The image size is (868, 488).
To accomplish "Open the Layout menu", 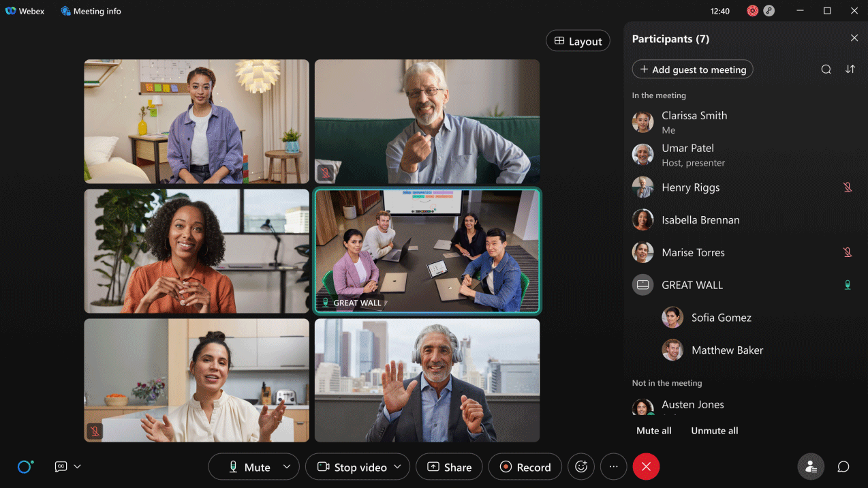I will pyautogui.click(x=578, y=41).
